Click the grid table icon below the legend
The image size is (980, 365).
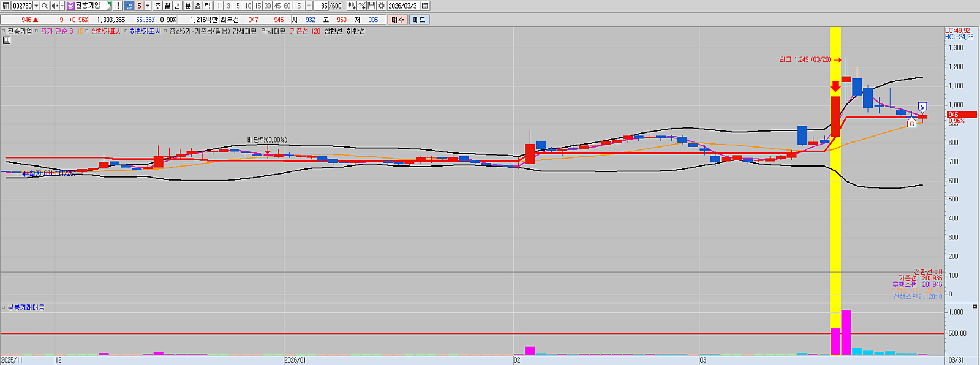coord(7,40)
